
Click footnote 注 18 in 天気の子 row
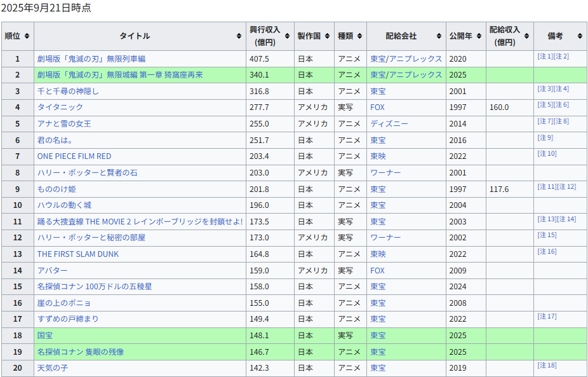(547, 365)
